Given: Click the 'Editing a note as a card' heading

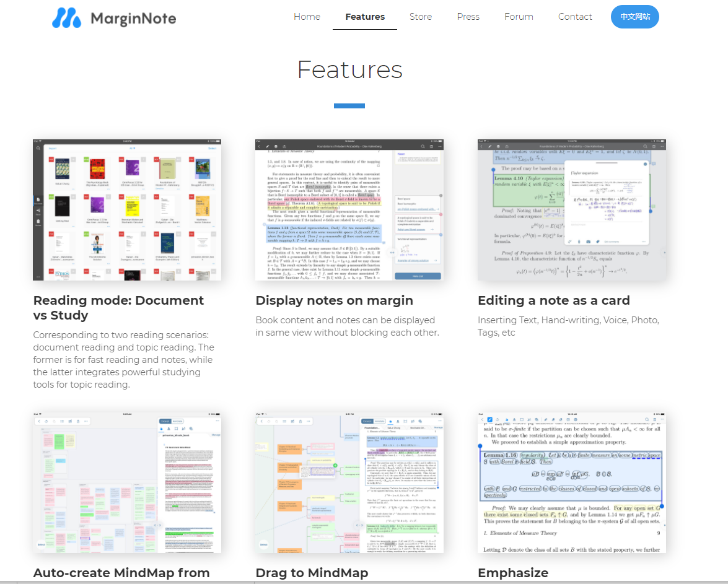Looking at the screenshot, I should [x=554, y=300].
